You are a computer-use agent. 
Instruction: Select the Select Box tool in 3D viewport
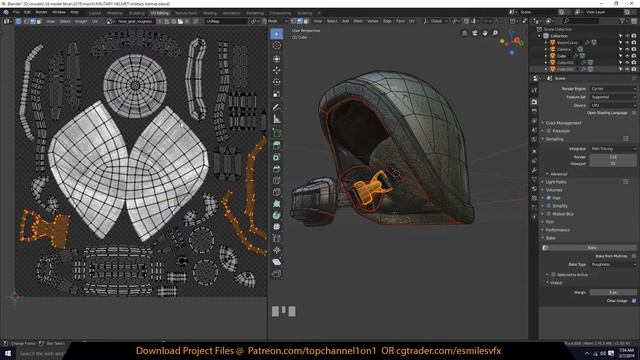click(277, 34)
